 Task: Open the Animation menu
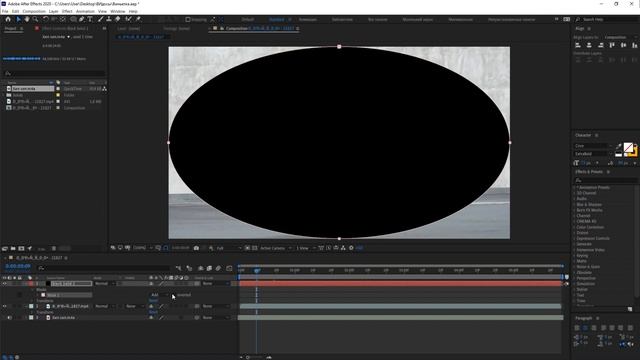click(x=85, y=11)
